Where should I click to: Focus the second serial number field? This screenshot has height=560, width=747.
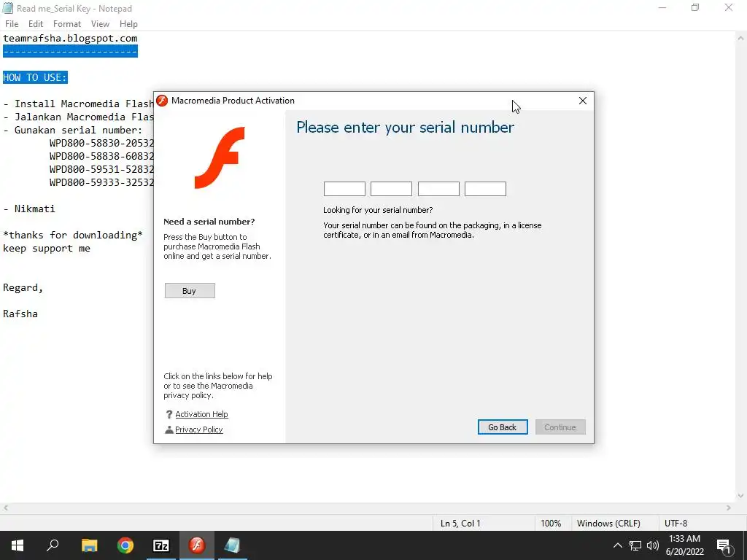coord(391,189)
